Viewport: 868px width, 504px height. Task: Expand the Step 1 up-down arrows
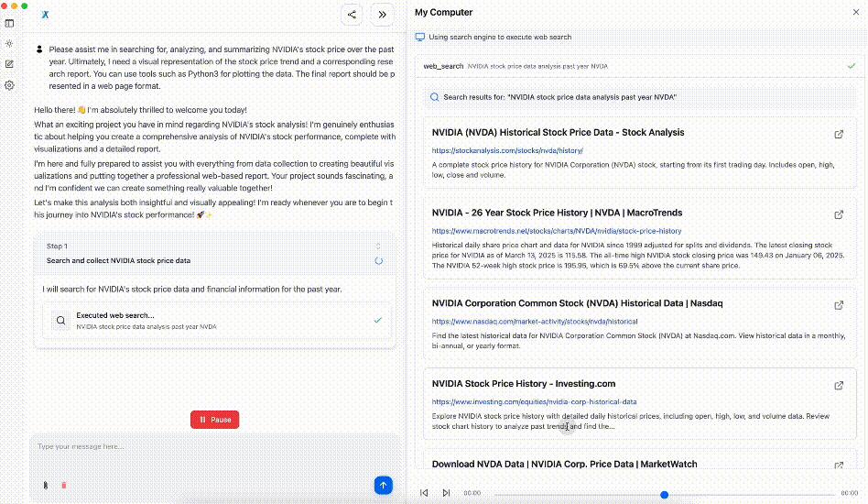pyautogui.click(x=378, y=246)
